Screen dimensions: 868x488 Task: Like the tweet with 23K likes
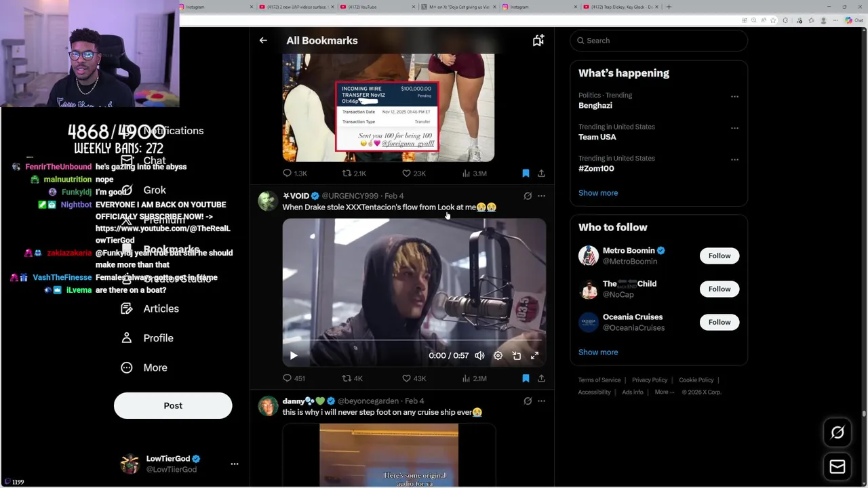[414, 174]
